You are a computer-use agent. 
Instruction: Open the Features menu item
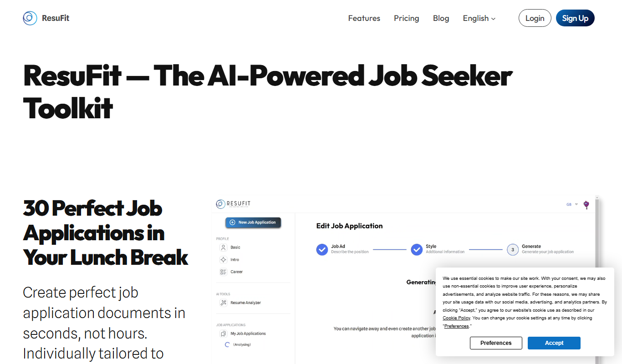pos(364,18)
